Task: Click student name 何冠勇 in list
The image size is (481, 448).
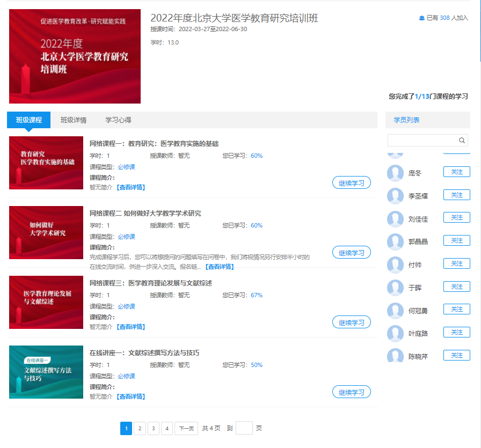Action: [418, 311]
